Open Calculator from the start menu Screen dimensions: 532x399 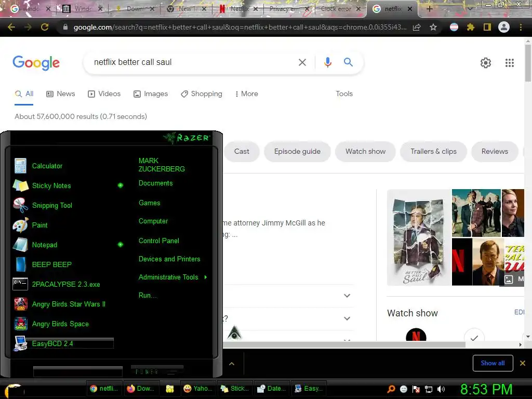[47, 166]
